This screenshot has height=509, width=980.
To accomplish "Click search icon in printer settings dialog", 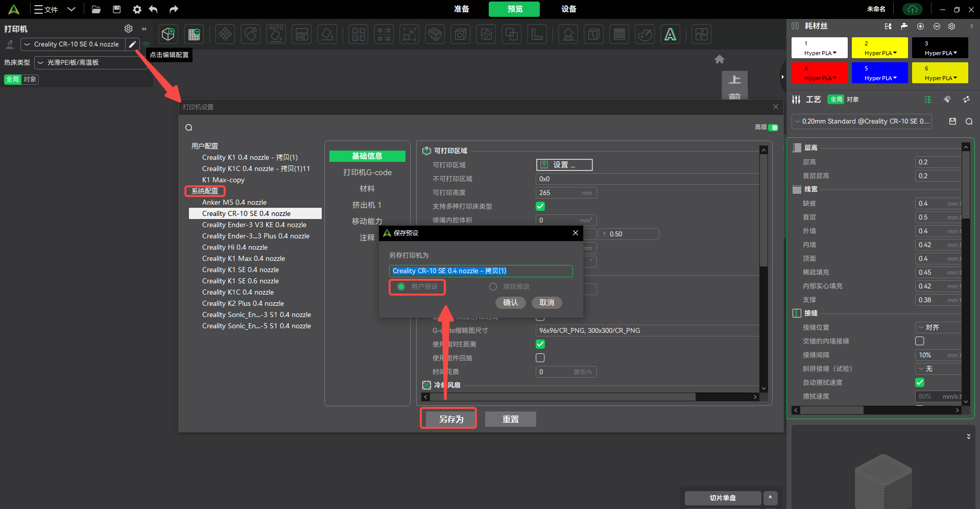I will [189, 128].
